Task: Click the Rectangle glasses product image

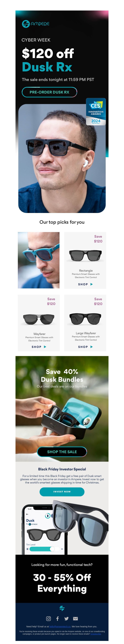Action: 85,255
